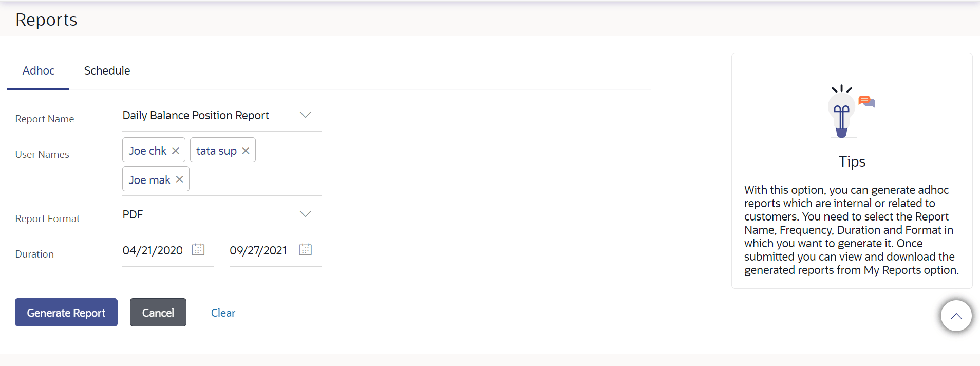Viewport: 980px width, 366px height.
Task: Open the start date calendar picker
Action: point(198,250)
